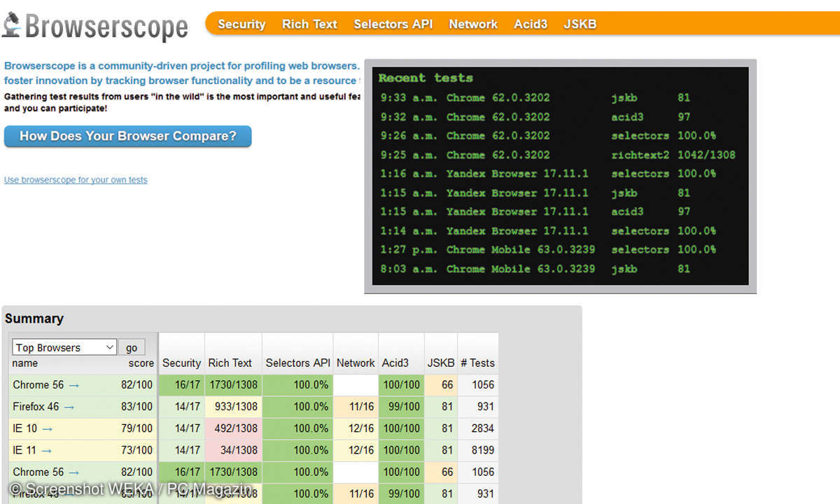Click IE 10 tests count 2834
The height and width of the screenshot is (504, 840).
tap(478, 428)
